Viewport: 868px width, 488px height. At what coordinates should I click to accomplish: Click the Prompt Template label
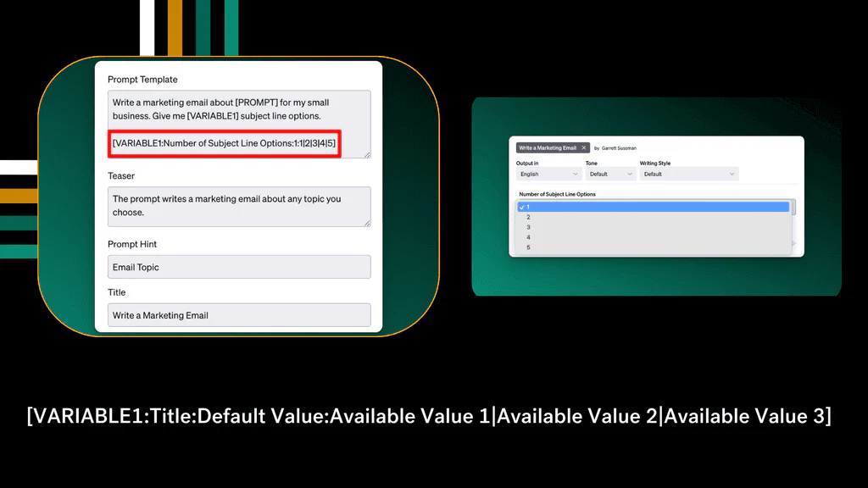pos(142,79)
